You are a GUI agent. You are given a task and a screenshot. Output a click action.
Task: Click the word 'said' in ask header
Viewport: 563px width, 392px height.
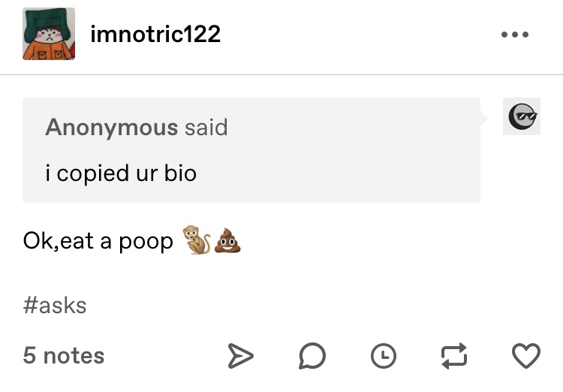tap(206, 127)
